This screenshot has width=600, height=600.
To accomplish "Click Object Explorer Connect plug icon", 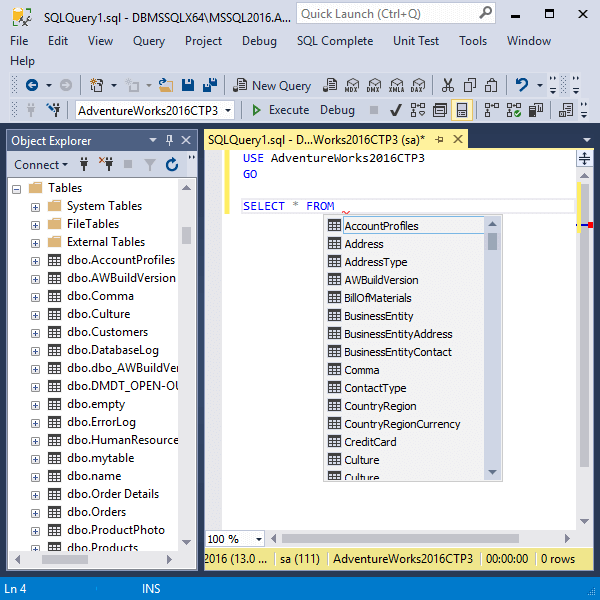I will click(84, 164).
